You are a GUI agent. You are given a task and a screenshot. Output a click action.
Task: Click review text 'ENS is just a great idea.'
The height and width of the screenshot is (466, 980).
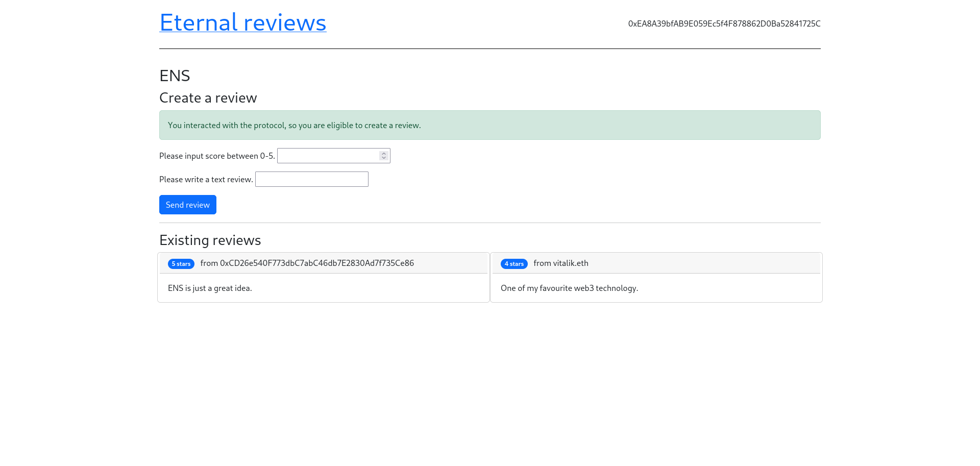point(210,288)
